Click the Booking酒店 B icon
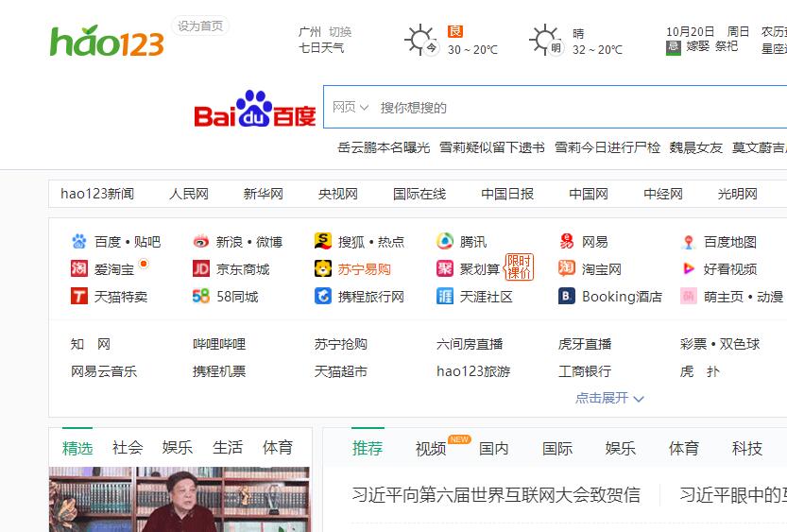Viewport: 787px width, 532px height. coord(566,296)
